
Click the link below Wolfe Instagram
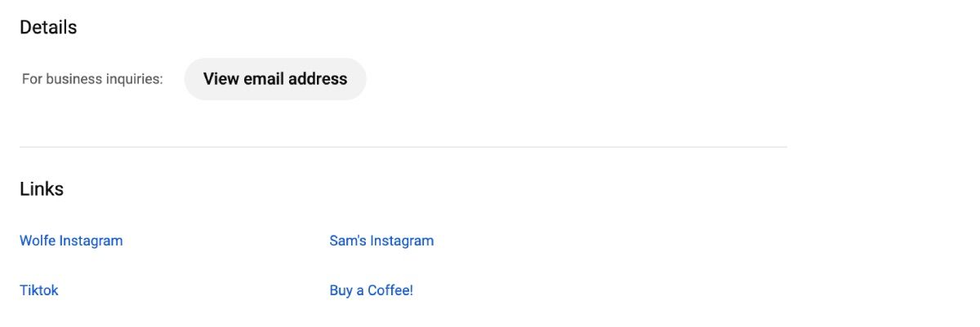pyautogui.click(x=39, y=290)
